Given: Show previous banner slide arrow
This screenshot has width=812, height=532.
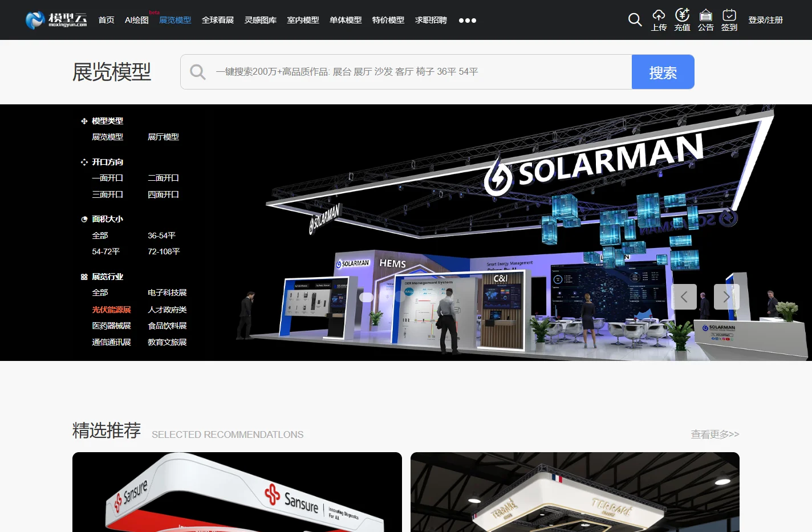Looking at the screenshot, I should click(x=684, y=297).
